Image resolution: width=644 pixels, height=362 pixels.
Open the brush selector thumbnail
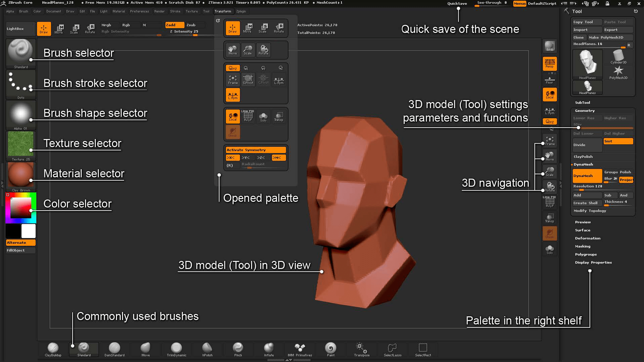[x=21, y=52]
